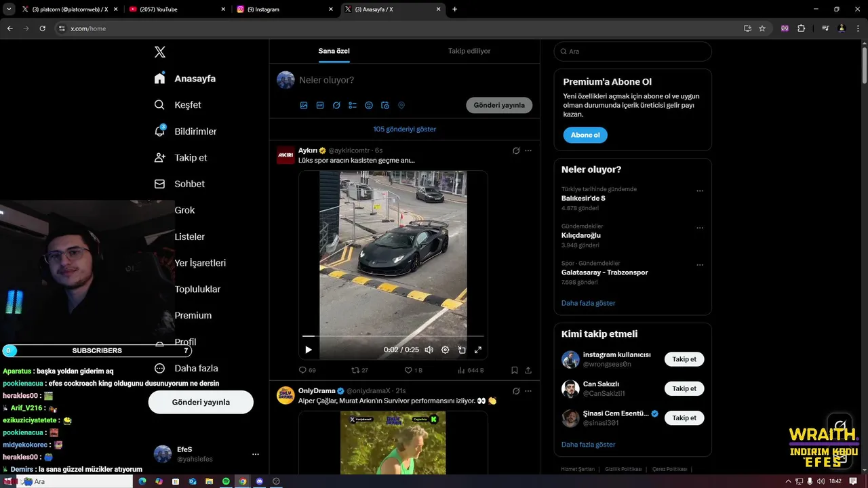This screenshot has height=488, width=868.
Task: Ask Grok about the Aykırı post
Action: tap(516, 150)
